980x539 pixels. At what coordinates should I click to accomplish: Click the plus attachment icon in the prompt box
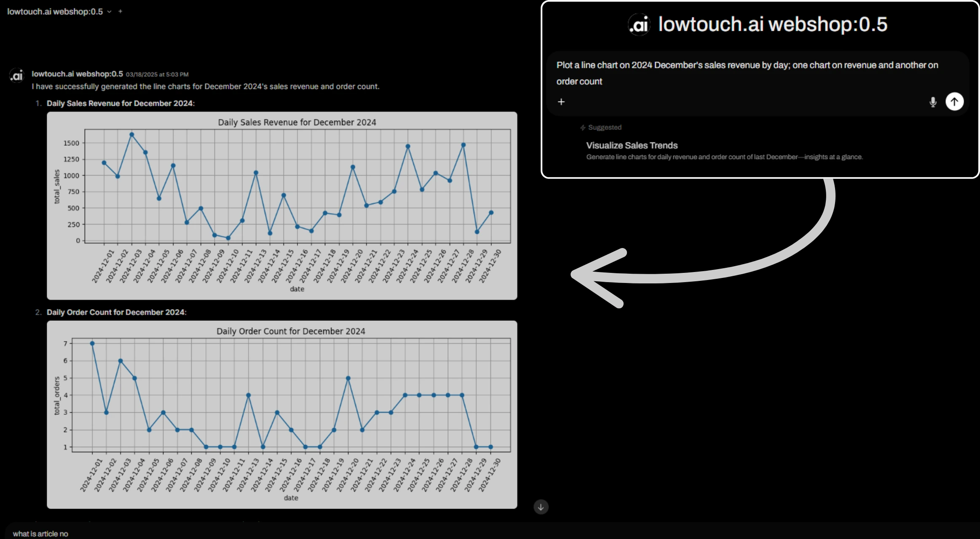click(561, 102)
